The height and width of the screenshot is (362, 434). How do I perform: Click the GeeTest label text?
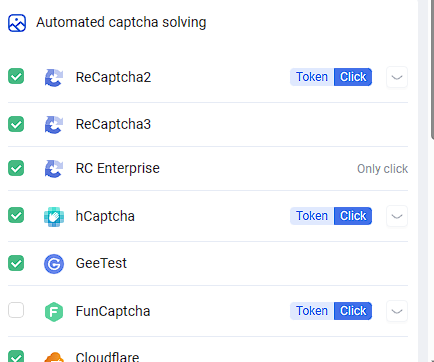pos(101,263)
